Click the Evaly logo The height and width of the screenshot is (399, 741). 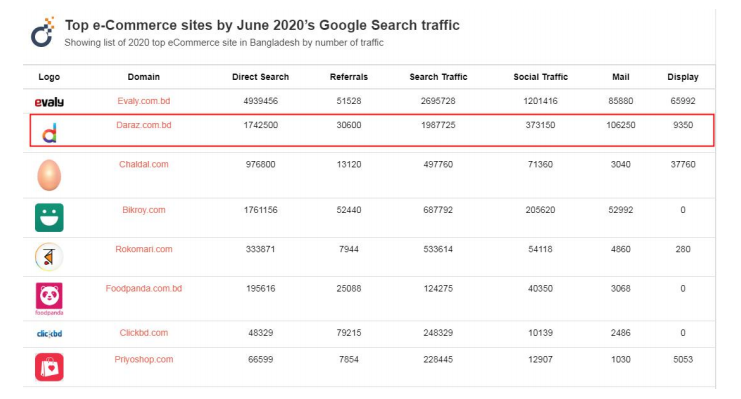(49, 102)
